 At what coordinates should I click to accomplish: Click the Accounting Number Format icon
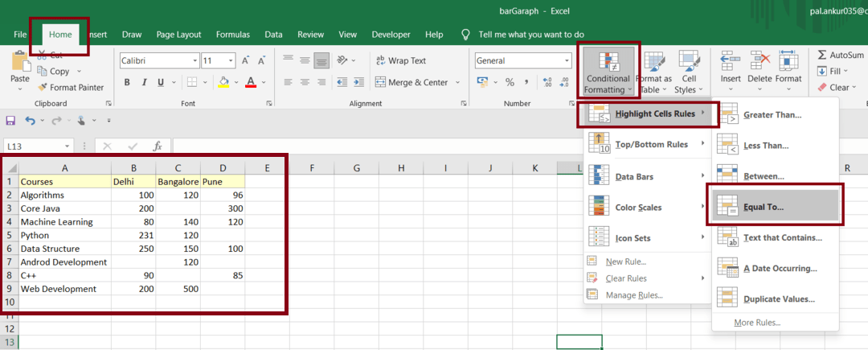(x=482, y=83)
